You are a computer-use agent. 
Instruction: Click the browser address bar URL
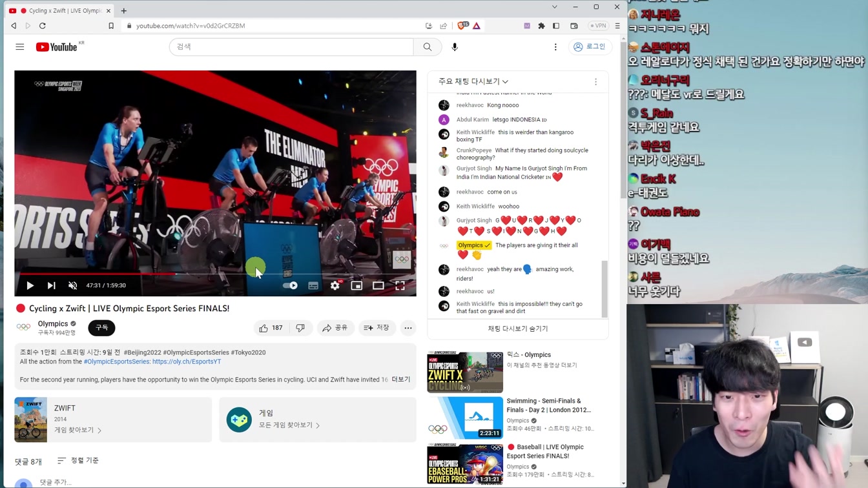tap(191, 26)
